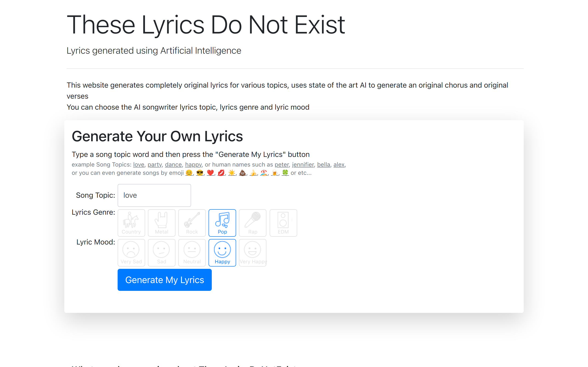Select the sunglasses face emoji topic
Image resolution: width=588 pixels, height=367 pixels.
(x=200, y=173)
